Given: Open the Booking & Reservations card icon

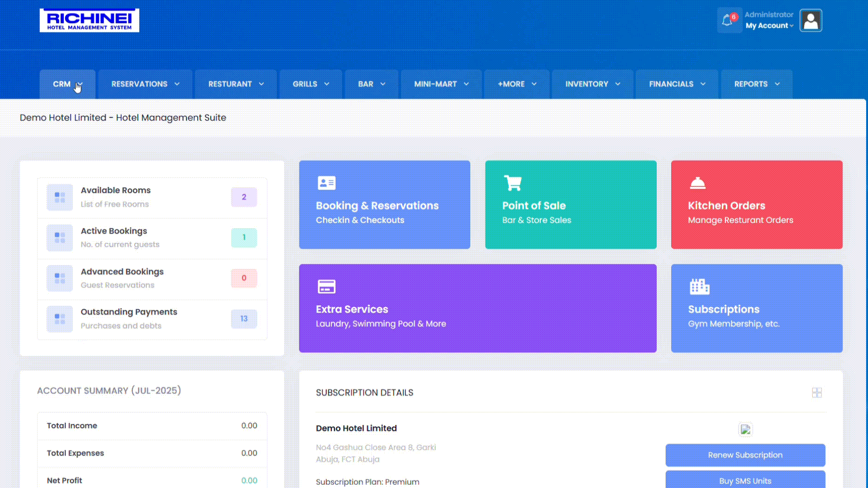Looking at the screenshot, I should tap(326, 183).
